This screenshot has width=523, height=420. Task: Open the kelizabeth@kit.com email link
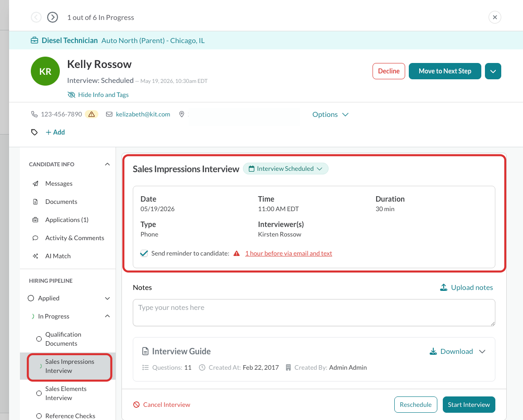143,114
